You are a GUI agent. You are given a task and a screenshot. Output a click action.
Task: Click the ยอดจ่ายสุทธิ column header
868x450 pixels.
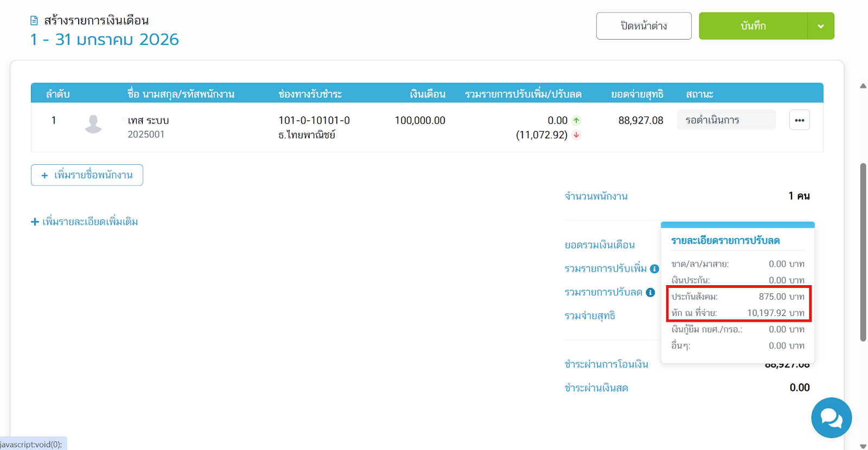pos(637,94)
